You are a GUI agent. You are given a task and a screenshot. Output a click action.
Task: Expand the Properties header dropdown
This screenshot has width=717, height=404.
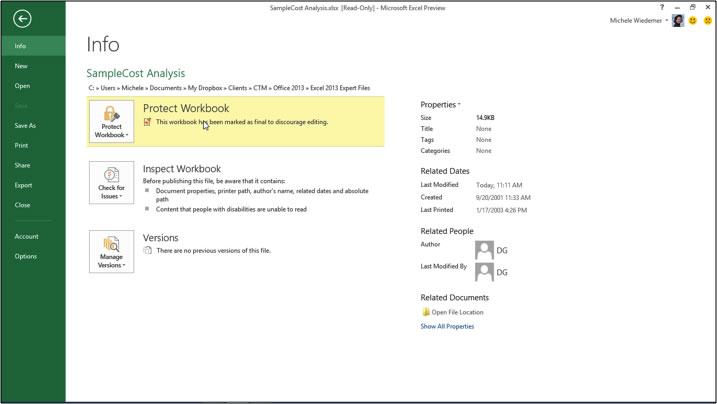point(440,105)
